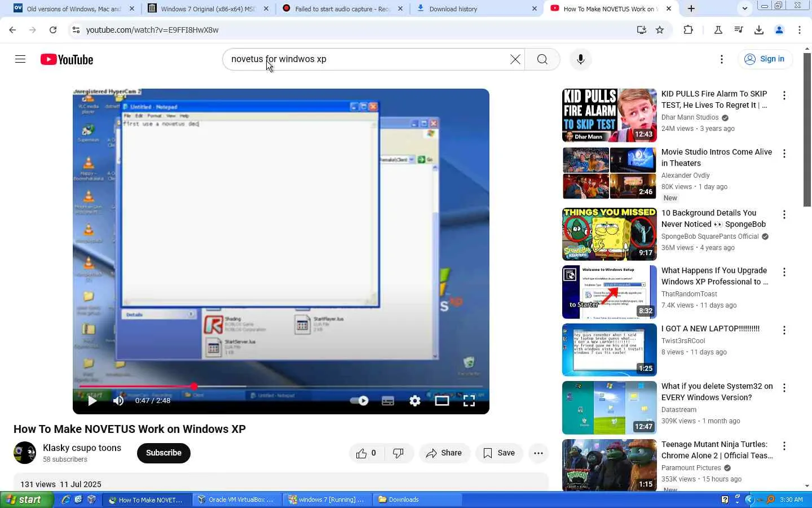The image size is (812, 508).
Task: Open a new Chrome tab
Action: pyautogui.click(x=691, y=8)
